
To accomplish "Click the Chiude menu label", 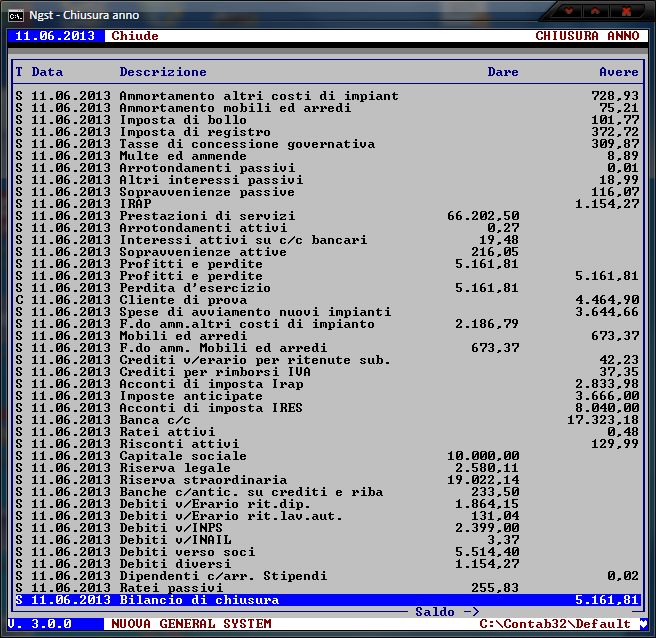I will click(134, 36).
